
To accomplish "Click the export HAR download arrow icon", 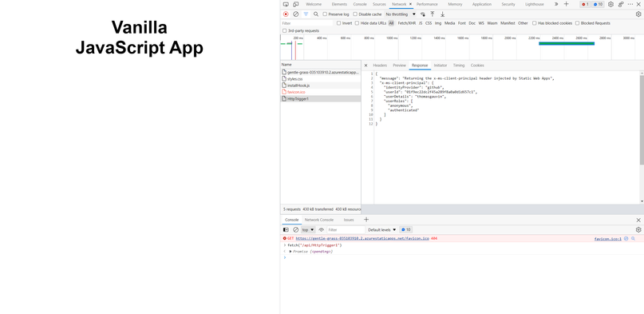I will coord(442,14).
